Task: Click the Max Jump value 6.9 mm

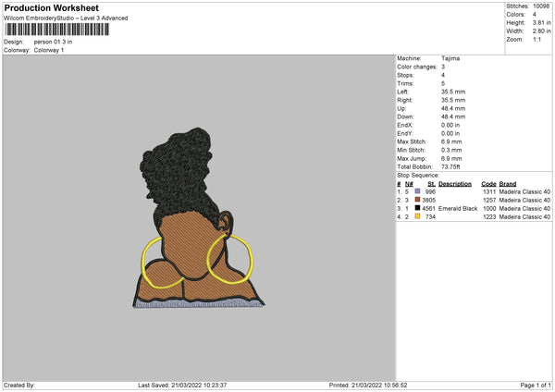Action: (x=451, y=158)
